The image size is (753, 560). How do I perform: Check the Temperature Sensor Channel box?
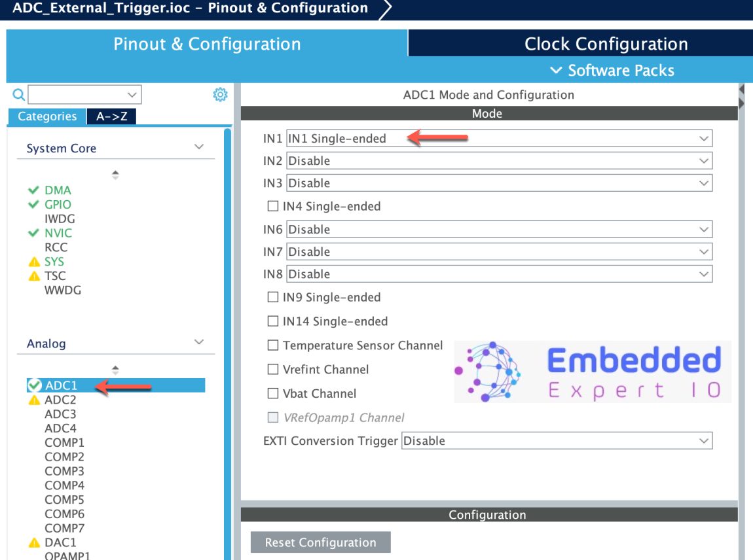(273, 345)
